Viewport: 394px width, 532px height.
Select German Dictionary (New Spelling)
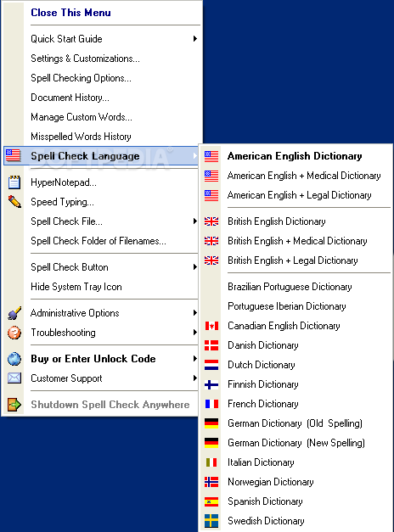pyautogui.click(x=296, y=443)
